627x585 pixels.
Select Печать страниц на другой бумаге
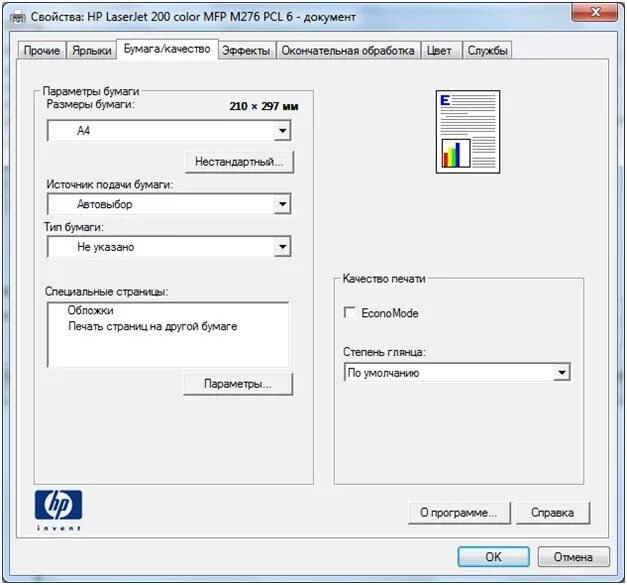pos(152,326)
